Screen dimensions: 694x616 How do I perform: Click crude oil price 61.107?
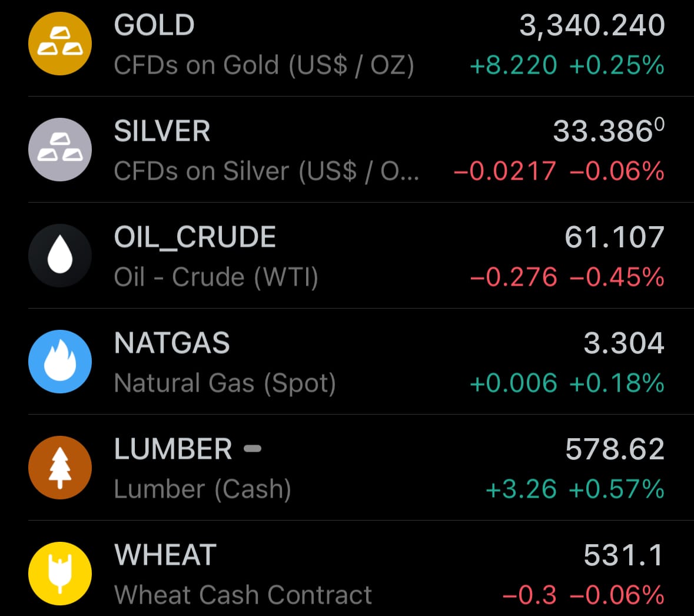[615, 237]
